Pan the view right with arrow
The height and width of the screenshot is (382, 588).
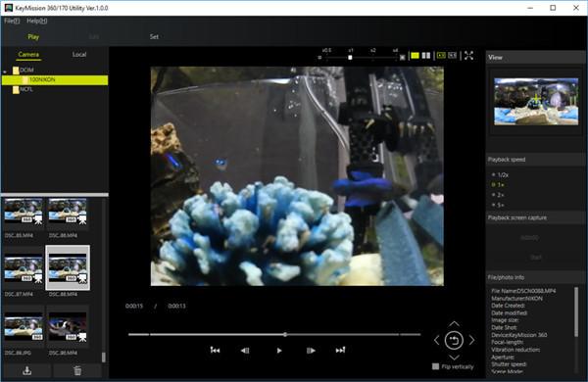[x=471, y=340]
